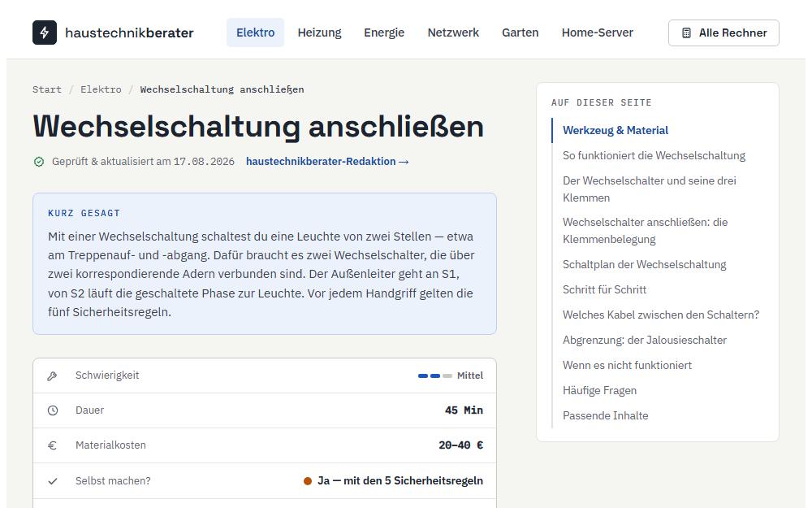812x508 pixels.
Task: Click the Mittel difficulty value
Action: click(x=470, y=376)
